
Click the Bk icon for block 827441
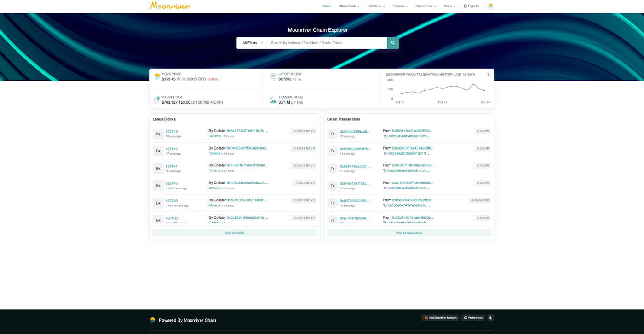[158, 168]
